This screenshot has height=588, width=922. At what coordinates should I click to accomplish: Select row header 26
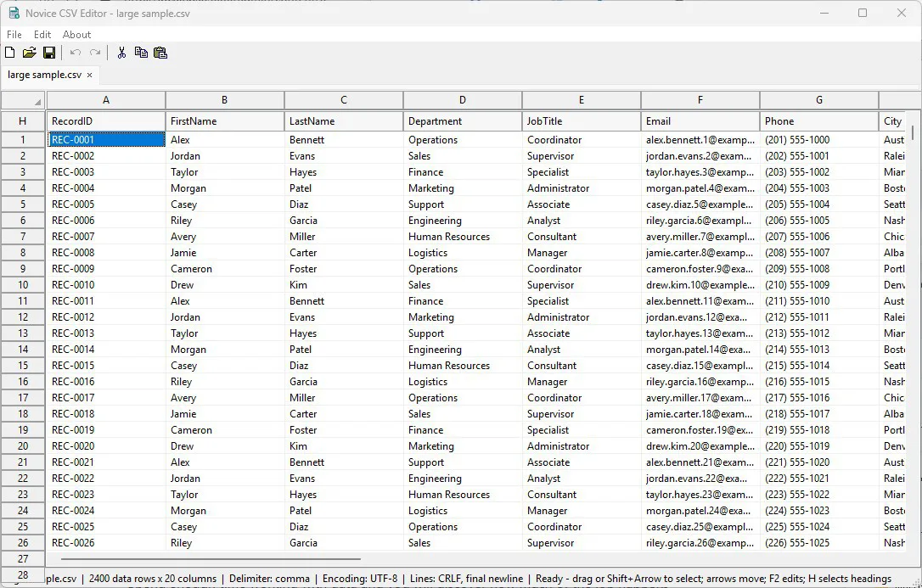click(23, 543)
